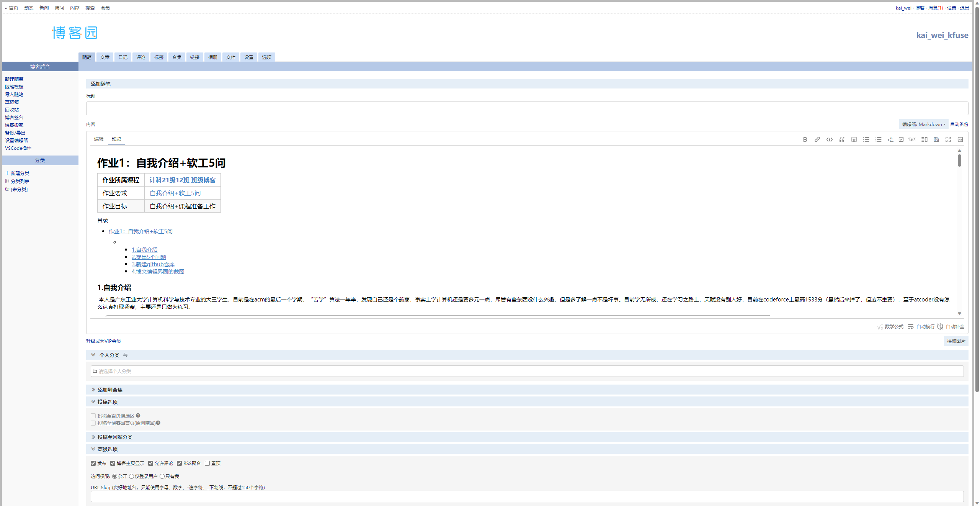
Task: Toggle bold formatting in editor toolbar
Action: tap(805, 139)
